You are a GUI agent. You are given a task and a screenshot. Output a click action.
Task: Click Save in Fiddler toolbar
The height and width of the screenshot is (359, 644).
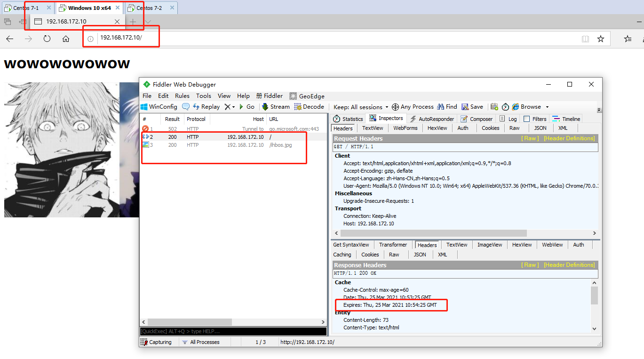(472, 107)
